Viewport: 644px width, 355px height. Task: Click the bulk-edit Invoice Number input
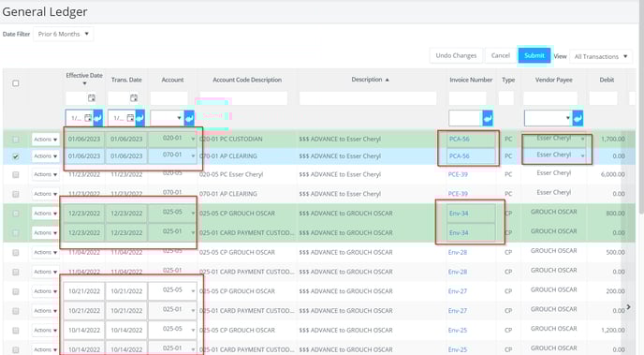[x=465, y=118]
